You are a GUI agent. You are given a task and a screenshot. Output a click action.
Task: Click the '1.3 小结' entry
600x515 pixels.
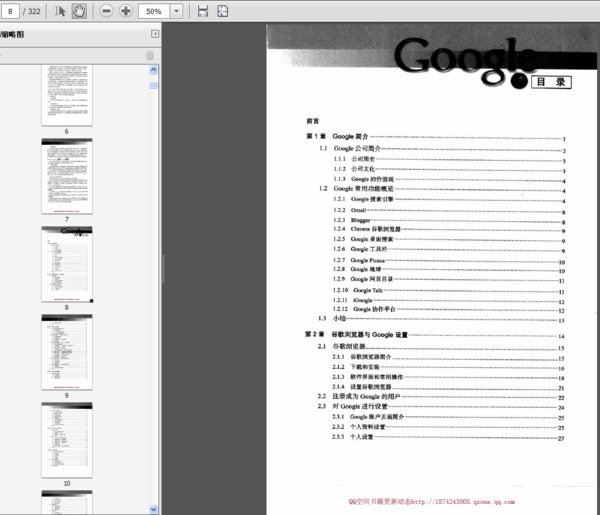(442, 319)
